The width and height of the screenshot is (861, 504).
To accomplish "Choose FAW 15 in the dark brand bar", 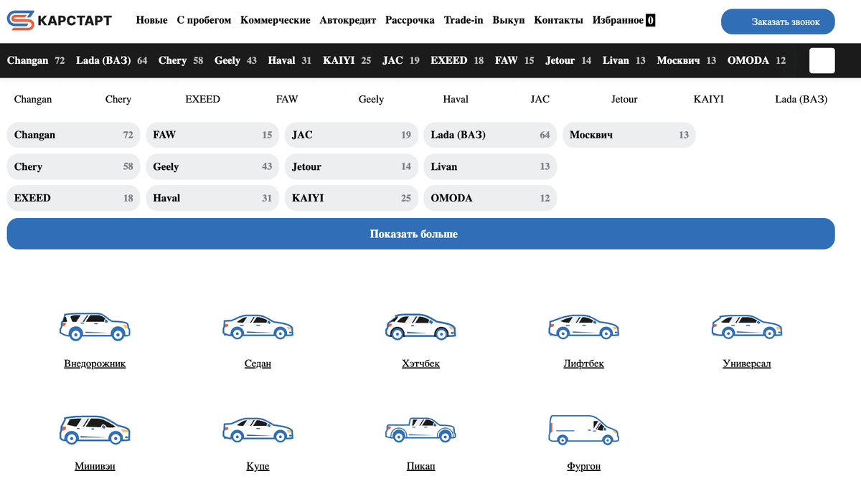I will tap(514, 60).
